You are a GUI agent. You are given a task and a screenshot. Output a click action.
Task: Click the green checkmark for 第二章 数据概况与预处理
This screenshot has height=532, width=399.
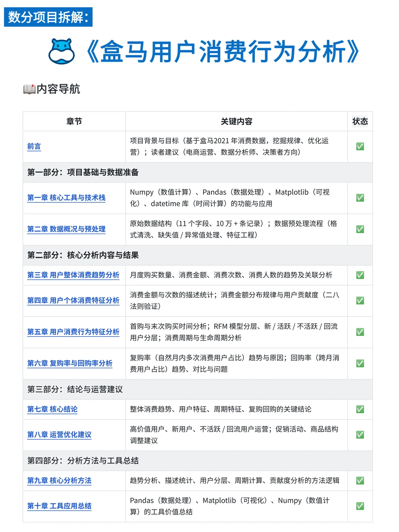360,229
